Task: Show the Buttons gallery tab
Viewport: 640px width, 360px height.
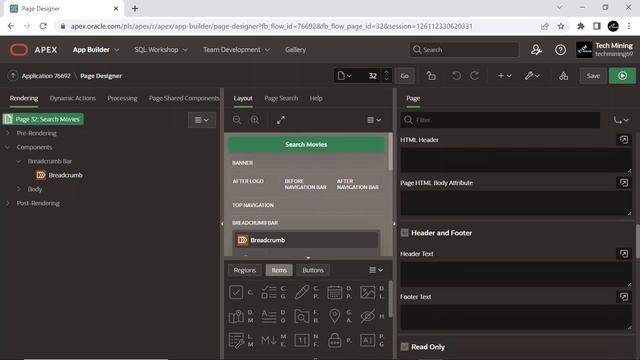Action: point(313,270)
